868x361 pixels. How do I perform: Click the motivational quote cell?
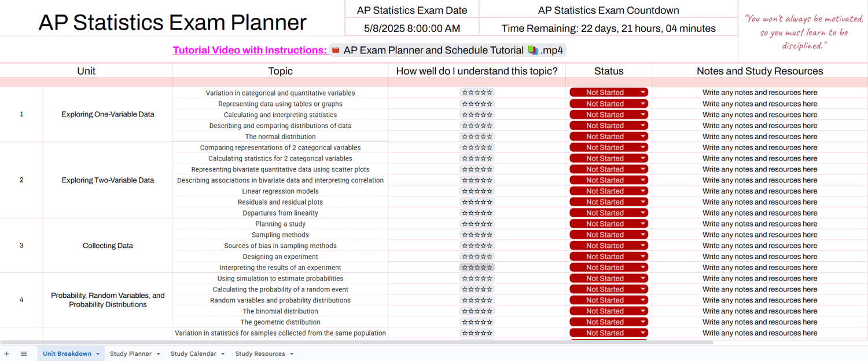pos(803,31)
